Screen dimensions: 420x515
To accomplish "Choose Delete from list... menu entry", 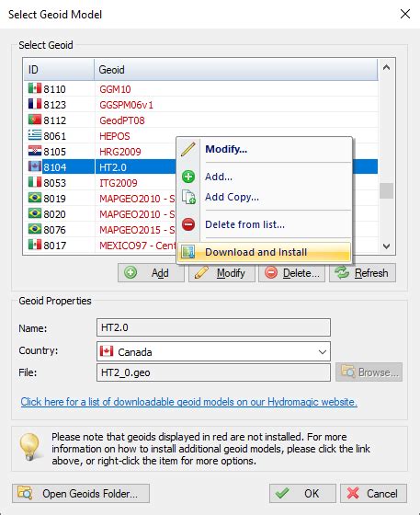I will pyautogui.click(x=244, y=224).
